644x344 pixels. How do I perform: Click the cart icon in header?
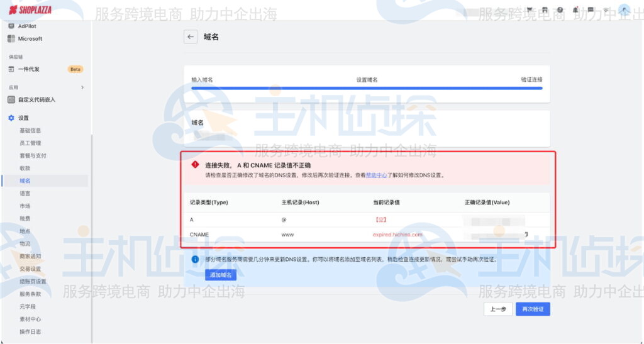(x=530, y=10)
